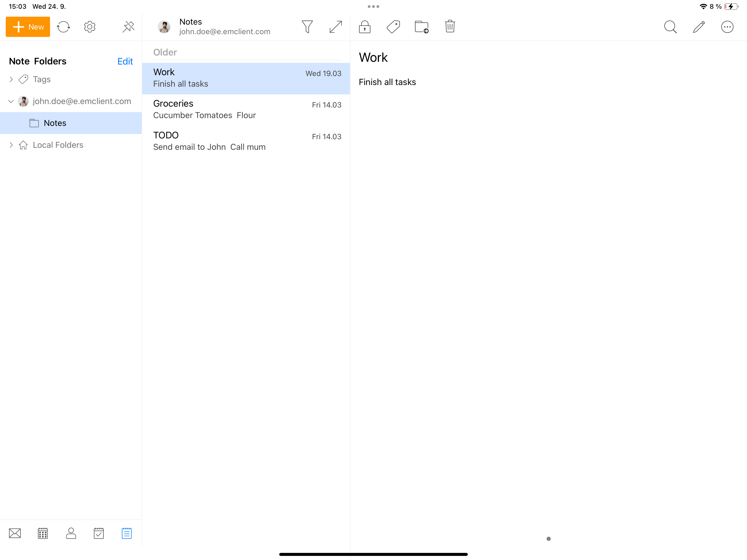
Task: Collapse john.doe@e.emclient.com account folder
Action: coord(11,101)
